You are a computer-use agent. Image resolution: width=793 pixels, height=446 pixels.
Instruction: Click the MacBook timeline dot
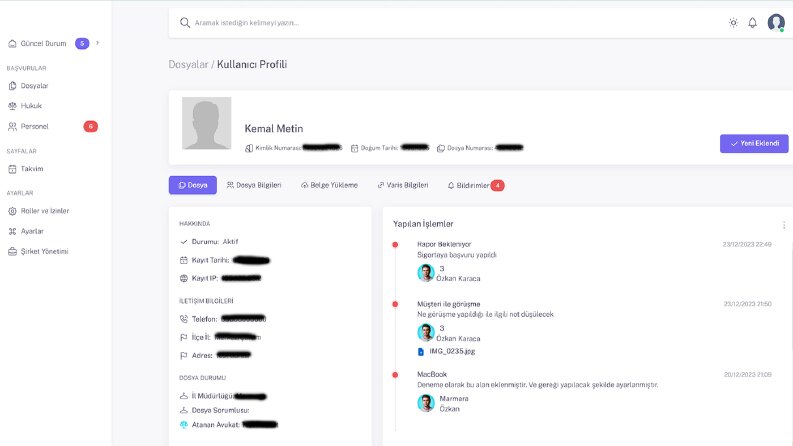pyautogui.click(x=395, y=375)
